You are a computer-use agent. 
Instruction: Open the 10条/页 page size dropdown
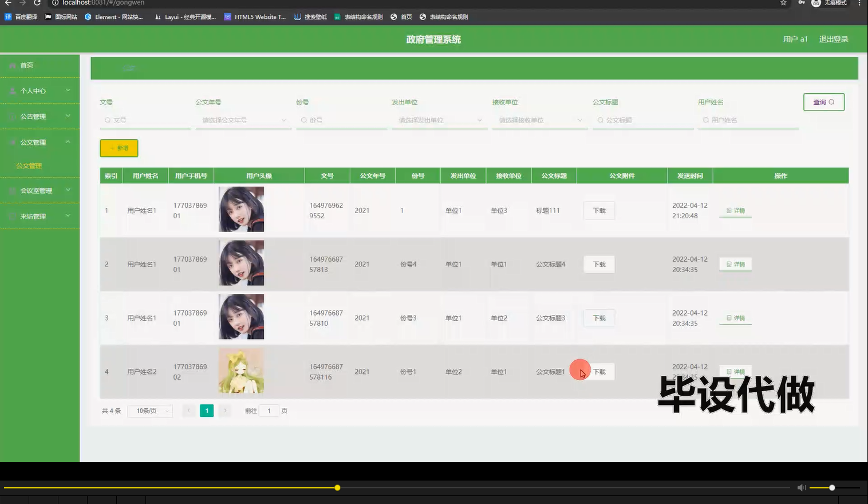(149, 411)
